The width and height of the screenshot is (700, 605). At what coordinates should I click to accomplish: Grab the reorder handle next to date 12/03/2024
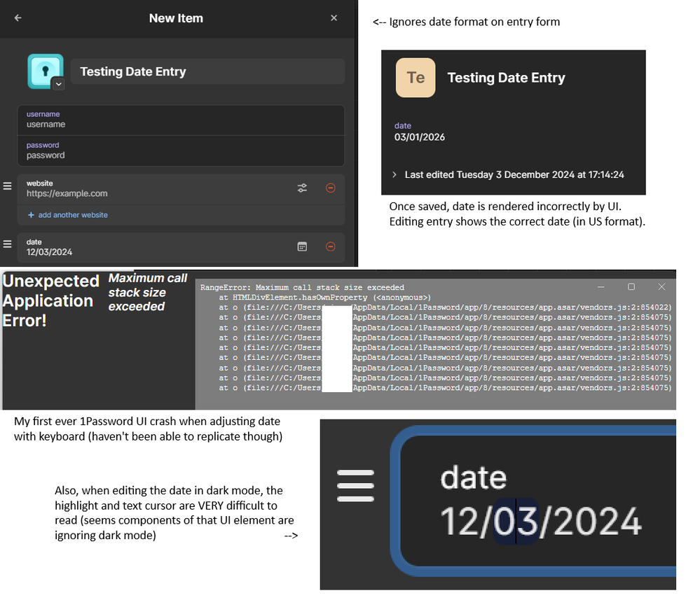7,244
